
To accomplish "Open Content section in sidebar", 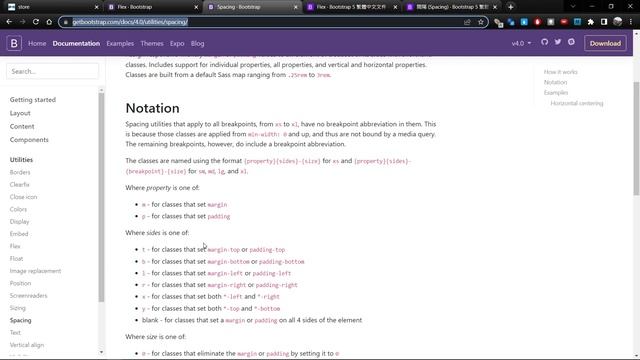I will (x=22, y=127).
